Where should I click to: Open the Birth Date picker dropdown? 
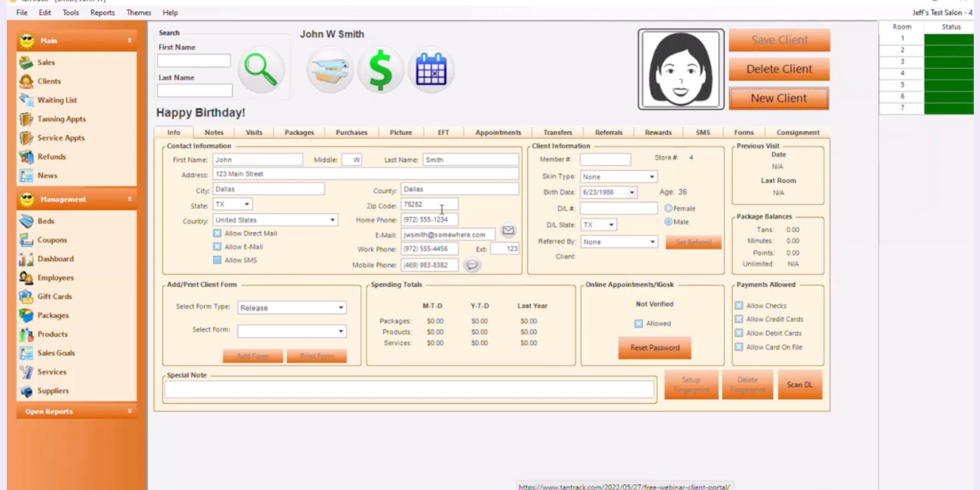(x=632, y=192)
